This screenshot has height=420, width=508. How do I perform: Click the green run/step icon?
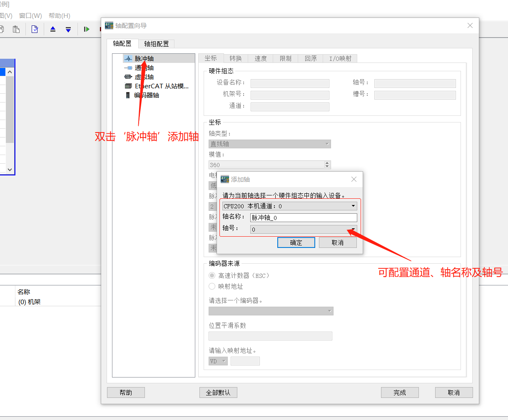pos(86,29)
